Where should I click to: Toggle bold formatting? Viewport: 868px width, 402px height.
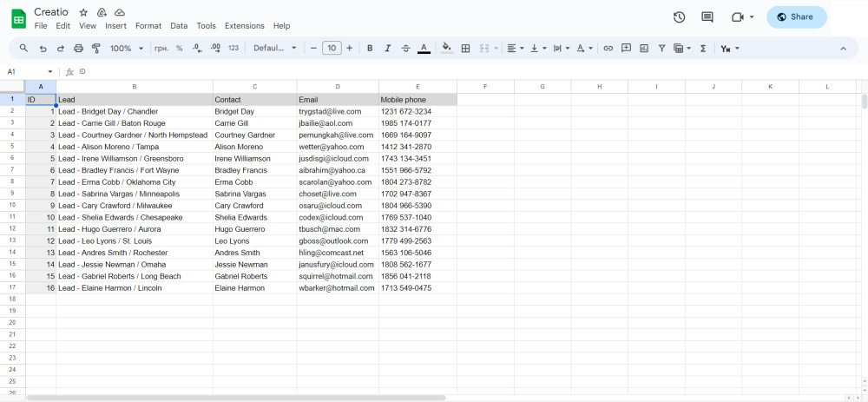coord(370,49)
